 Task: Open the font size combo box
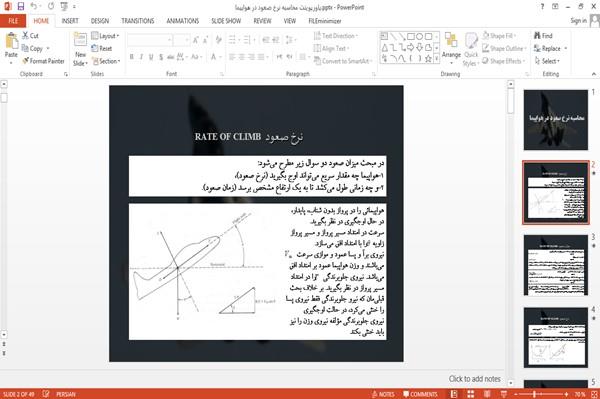(x=181, y=40)
